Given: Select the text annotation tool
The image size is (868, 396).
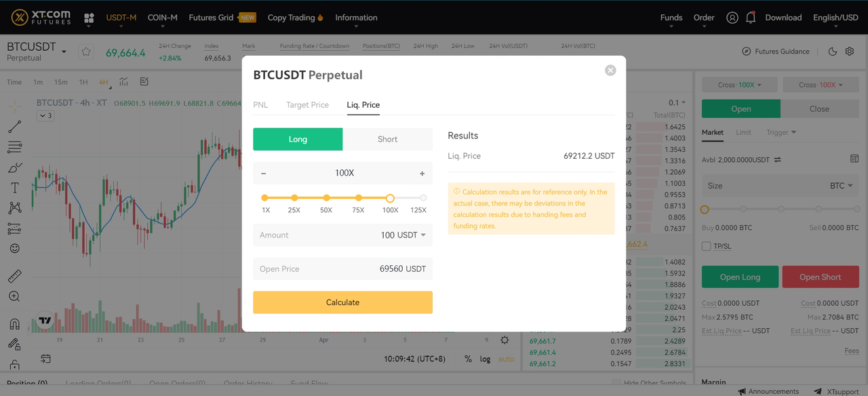Looking at the screenshot, I should (14, 188).
